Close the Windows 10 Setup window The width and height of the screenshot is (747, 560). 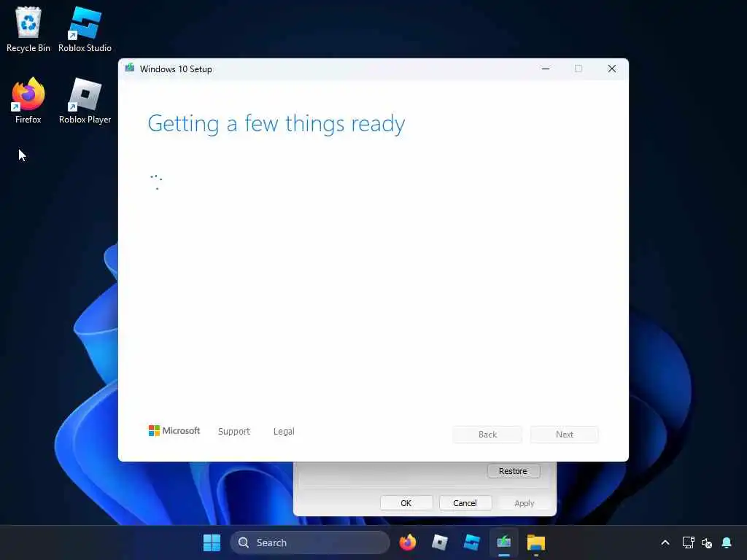pos(612,69)
